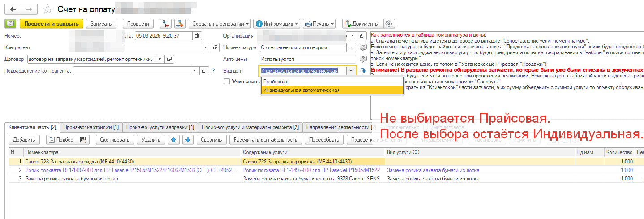Open the Печать dropdown menu
644x219 pixels.
(x=319, y=24)
